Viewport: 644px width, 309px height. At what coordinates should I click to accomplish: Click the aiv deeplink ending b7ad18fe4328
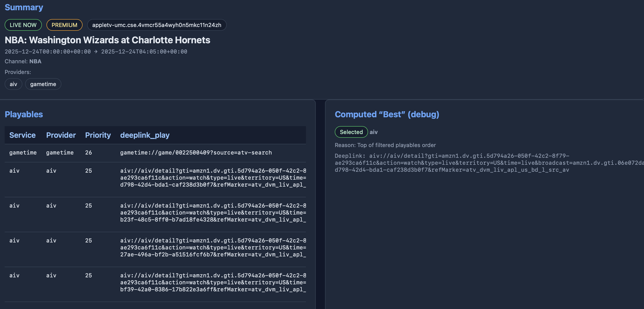[213, 213]
